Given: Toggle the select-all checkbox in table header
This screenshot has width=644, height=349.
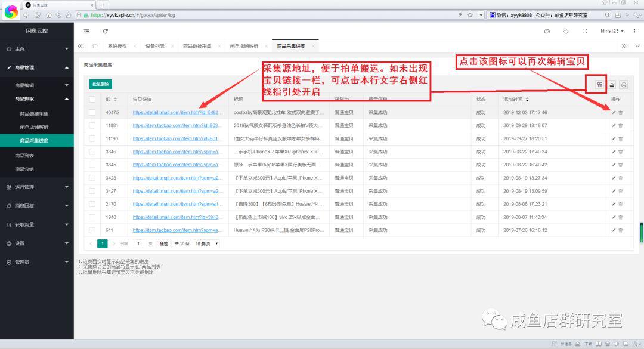Looking at the screenshot, I should click(92, 99).
